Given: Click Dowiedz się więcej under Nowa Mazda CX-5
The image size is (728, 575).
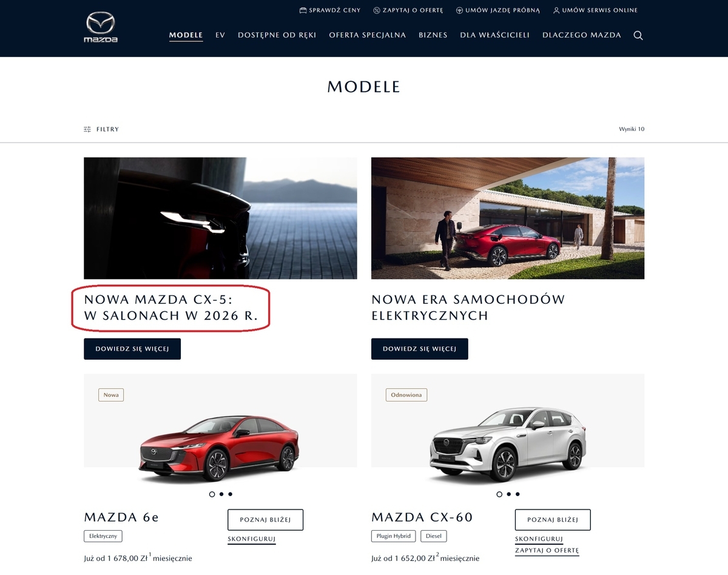Looking at the screenshot, I should pos(132,349).
